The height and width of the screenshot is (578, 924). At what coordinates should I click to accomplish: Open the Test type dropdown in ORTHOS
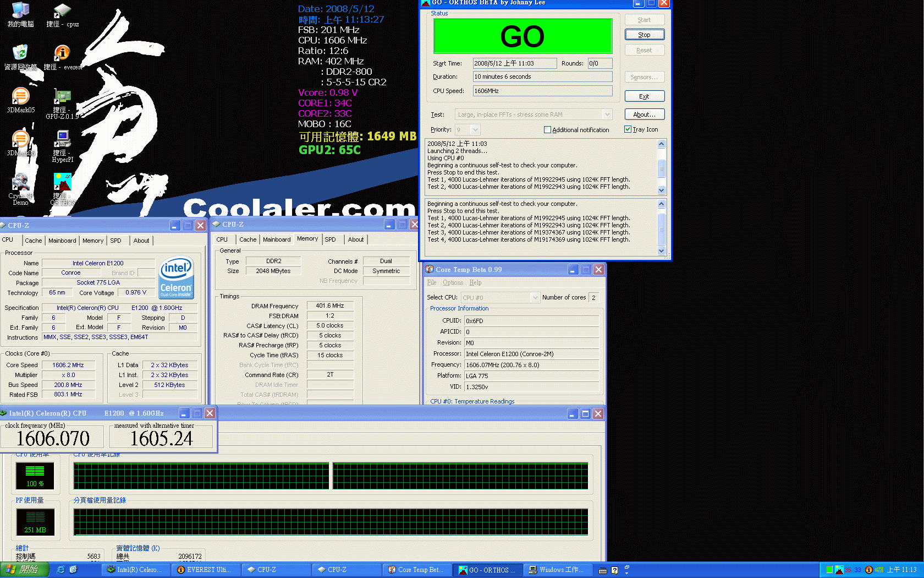click(x=607, y=114)
